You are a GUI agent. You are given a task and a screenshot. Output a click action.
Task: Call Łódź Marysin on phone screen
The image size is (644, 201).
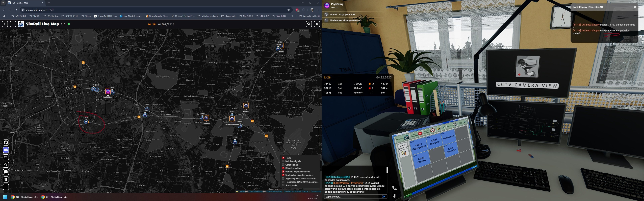[435, 141]
